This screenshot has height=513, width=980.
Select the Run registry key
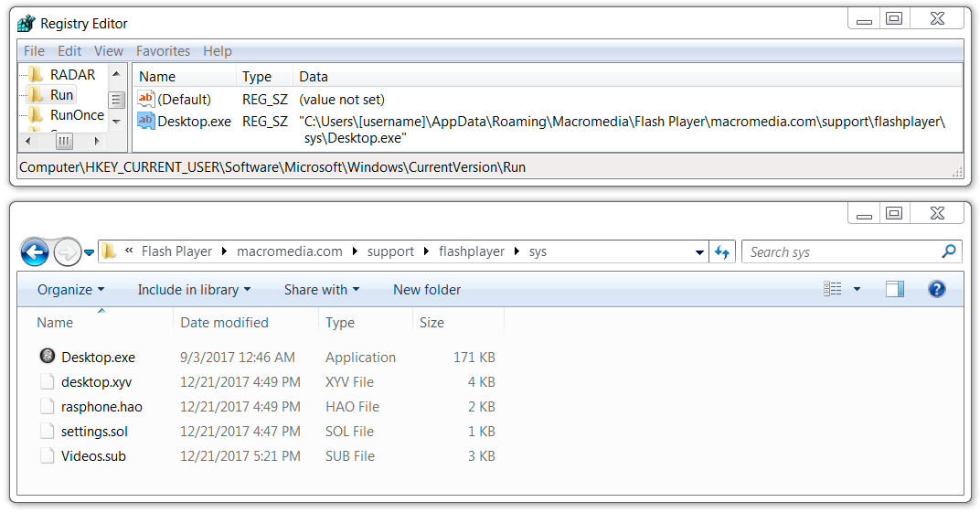[x=62, y=95]
